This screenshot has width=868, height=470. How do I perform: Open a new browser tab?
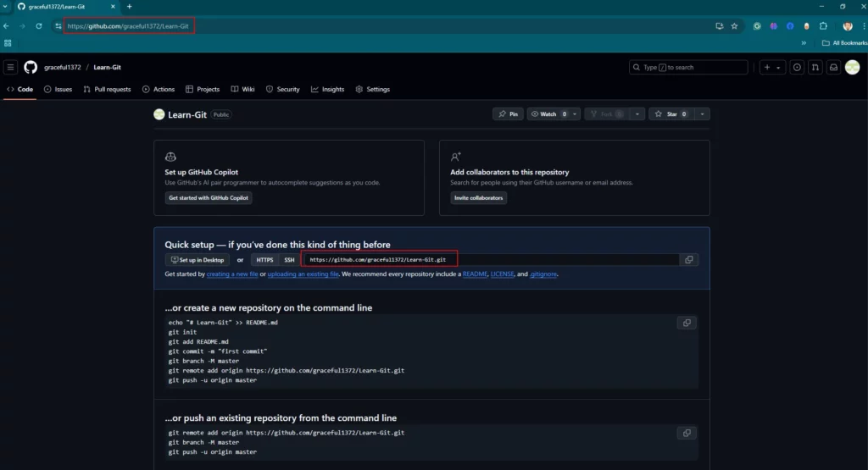click(x=130, y=7)
